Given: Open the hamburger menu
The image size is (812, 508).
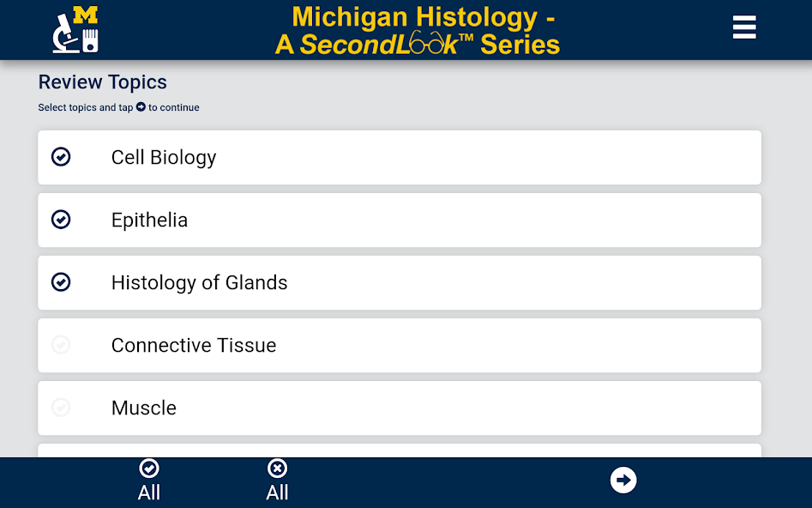Looking at the screenshot, I should [743, 27].
